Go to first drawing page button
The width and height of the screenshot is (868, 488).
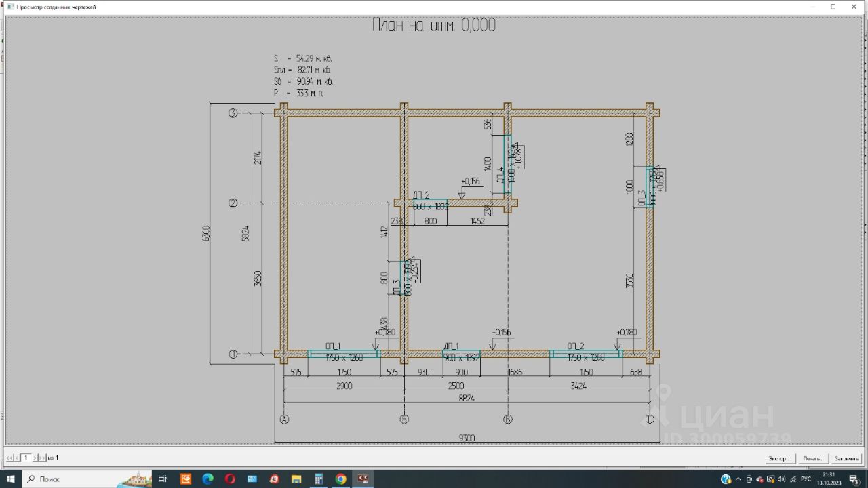coord(9,458)
